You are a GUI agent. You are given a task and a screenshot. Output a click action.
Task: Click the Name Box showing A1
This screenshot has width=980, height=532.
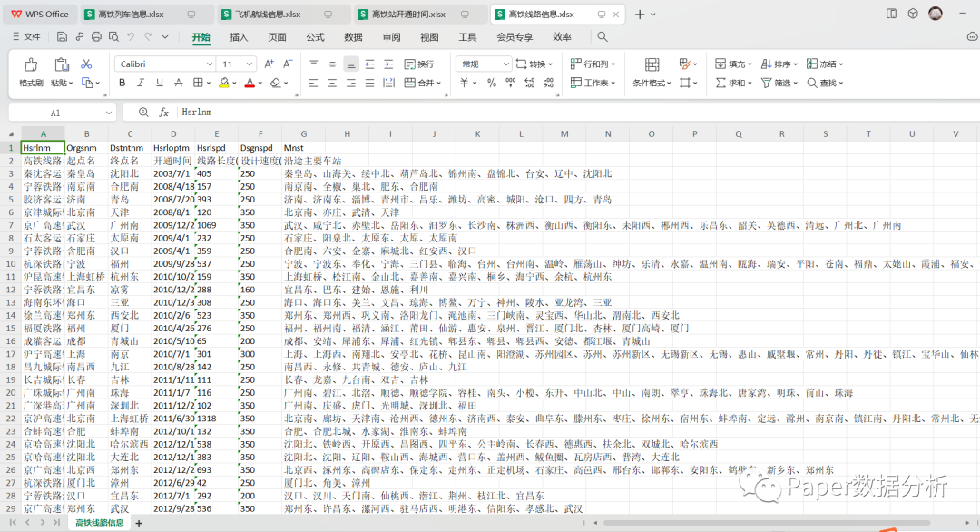(x=63, y=113)
